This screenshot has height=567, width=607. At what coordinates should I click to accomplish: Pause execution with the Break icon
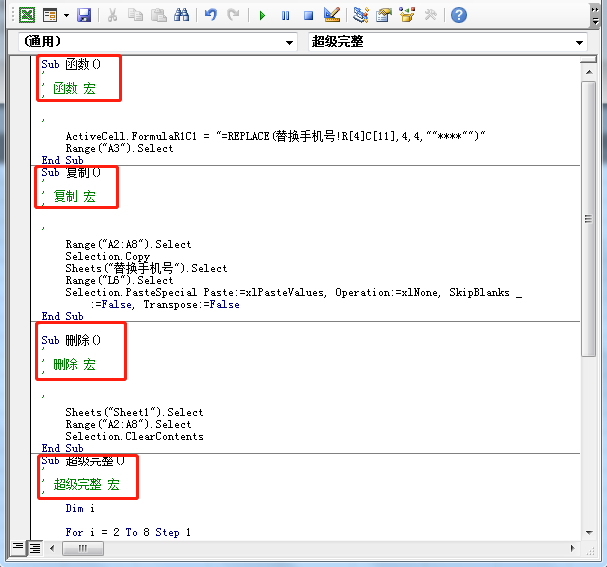(285, 15)
